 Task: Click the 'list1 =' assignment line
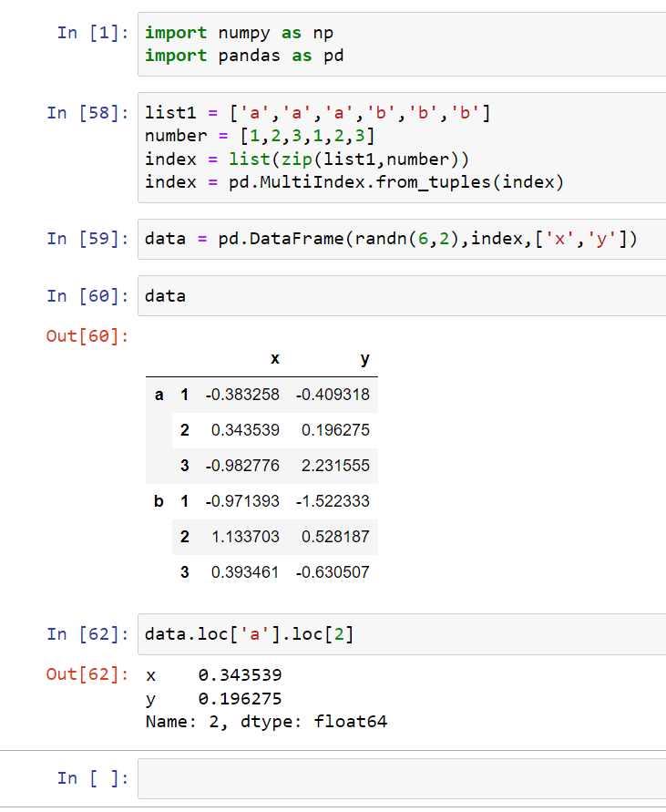(317, 113)
